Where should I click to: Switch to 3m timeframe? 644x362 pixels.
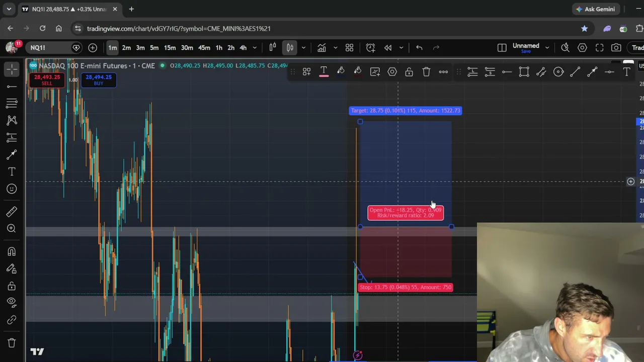pyautogui.click(x=140, y=48)
